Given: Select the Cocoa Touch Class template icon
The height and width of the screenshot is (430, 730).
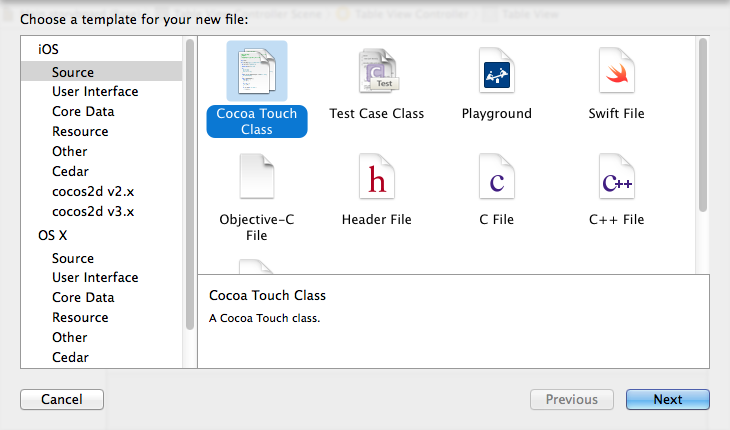Looking at the screenshot, I should (x=257, y=71).
